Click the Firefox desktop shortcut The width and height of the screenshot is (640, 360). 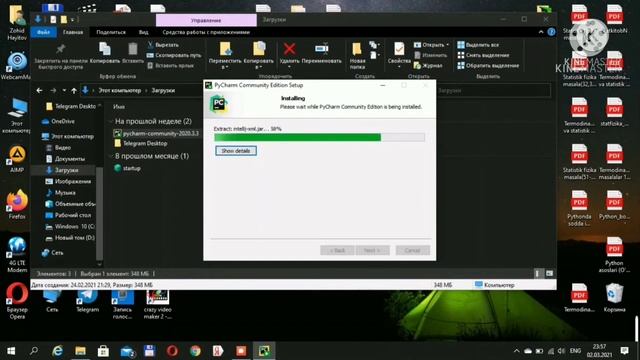(17, 205)
